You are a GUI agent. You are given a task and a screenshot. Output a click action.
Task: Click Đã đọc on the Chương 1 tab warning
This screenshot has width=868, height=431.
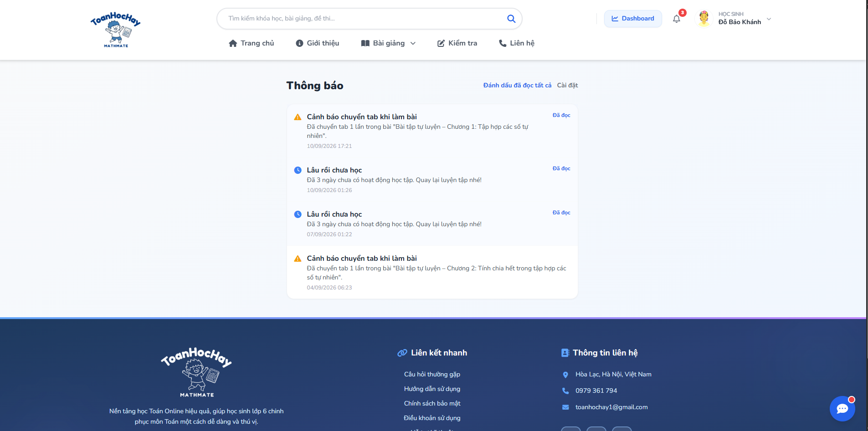tap(561, 115)
